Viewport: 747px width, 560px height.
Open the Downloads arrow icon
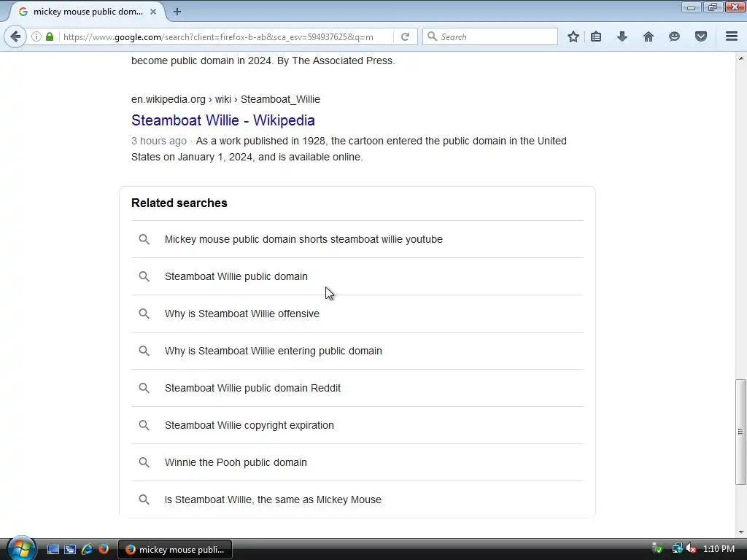point(622,36)
